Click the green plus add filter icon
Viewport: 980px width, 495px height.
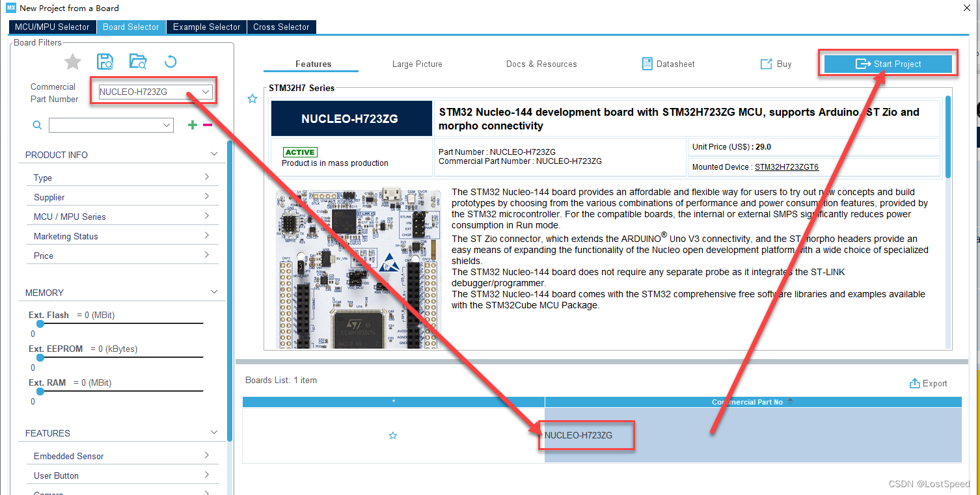(x=193, y=125)
